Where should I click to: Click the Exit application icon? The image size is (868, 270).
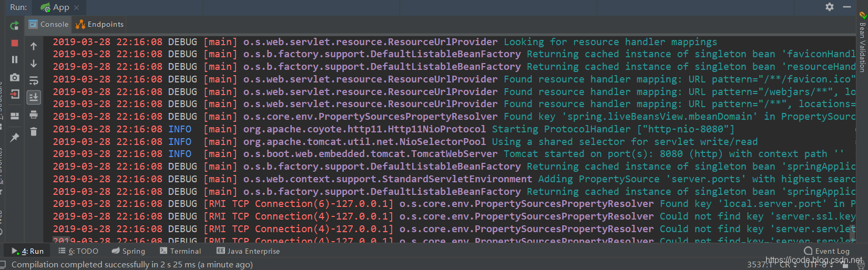(x=14, y=95)
